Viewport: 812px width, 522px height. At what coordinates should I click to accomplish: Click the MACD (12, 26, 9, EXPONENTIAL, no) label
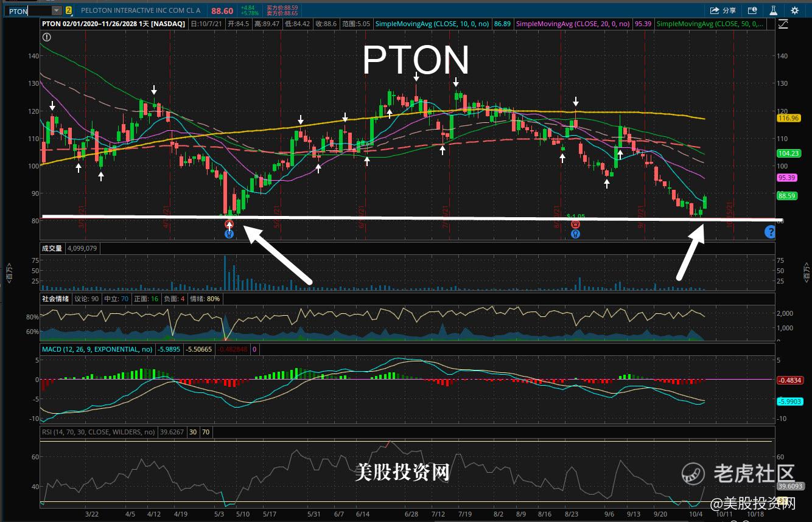tap(97, 349)
